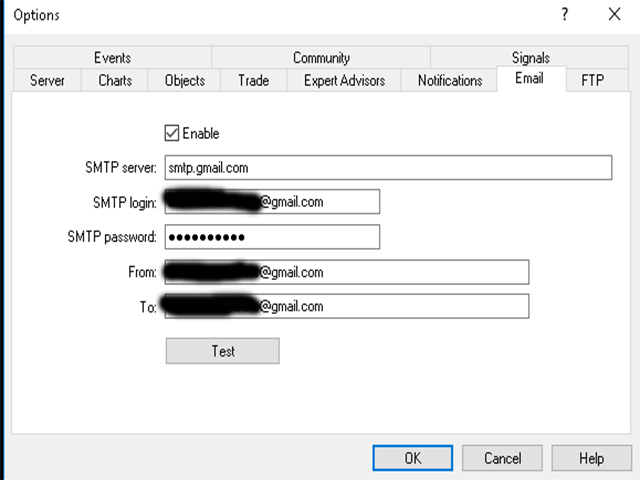The width and height of the screenshot is (640, 480).
Task: Click the Cancel button
Action: click(502, 459)
